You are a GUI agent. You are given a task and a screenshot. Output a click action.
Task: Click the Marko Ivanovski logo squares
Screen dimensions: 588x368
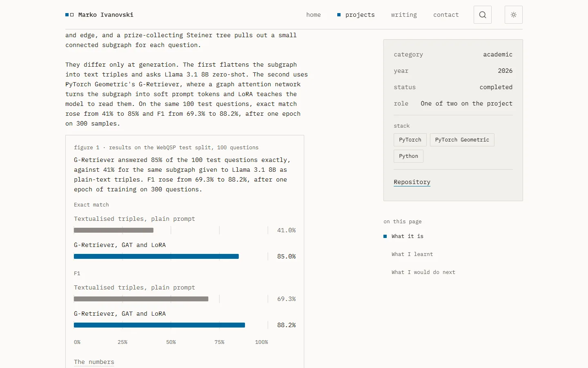pos(69,15)
